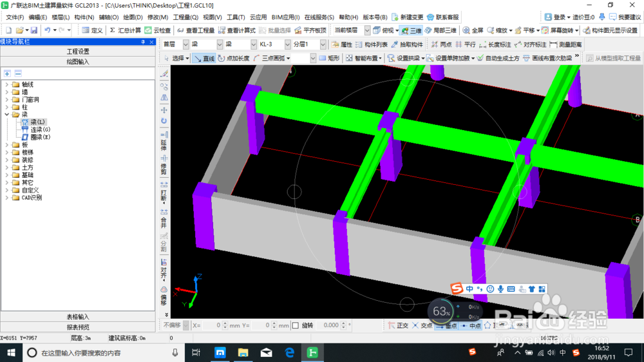
Task: Click 局部三维 partial 3D view
Action: 440,30
